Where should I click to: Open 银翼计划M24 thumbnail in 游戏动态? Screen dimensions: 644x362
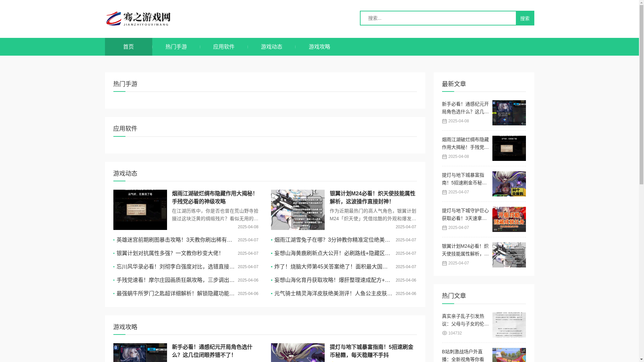(x=298, y=210)
